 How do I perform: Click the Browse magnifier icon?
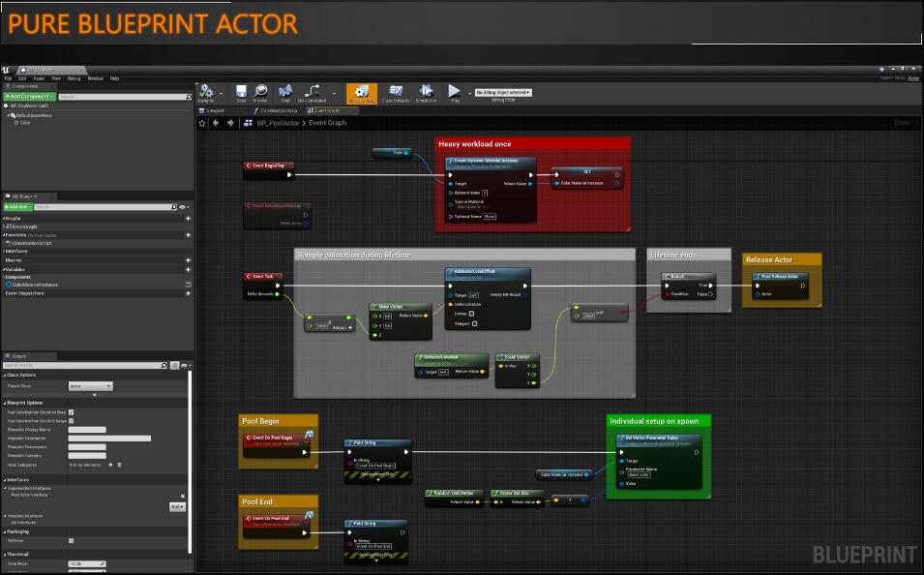coord(260,91)
